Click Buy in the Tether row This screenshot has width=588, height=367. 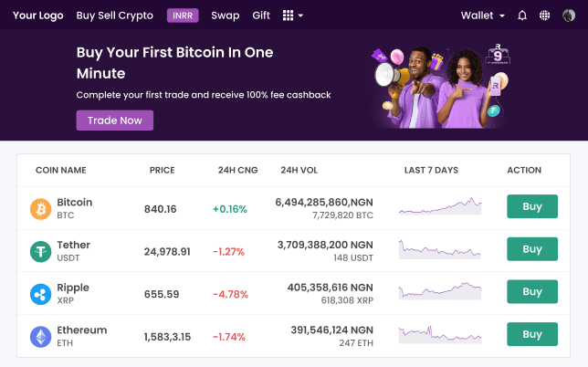tap(531, 249)
